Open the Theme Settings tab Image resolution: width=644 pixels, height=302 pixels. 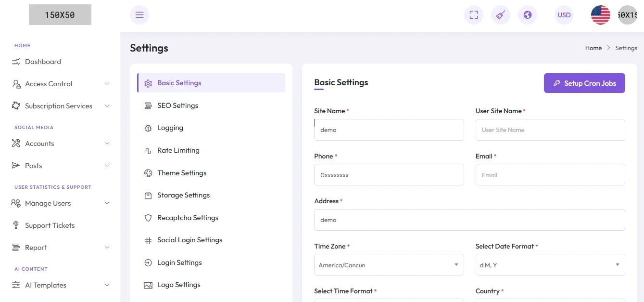[211, 173]
